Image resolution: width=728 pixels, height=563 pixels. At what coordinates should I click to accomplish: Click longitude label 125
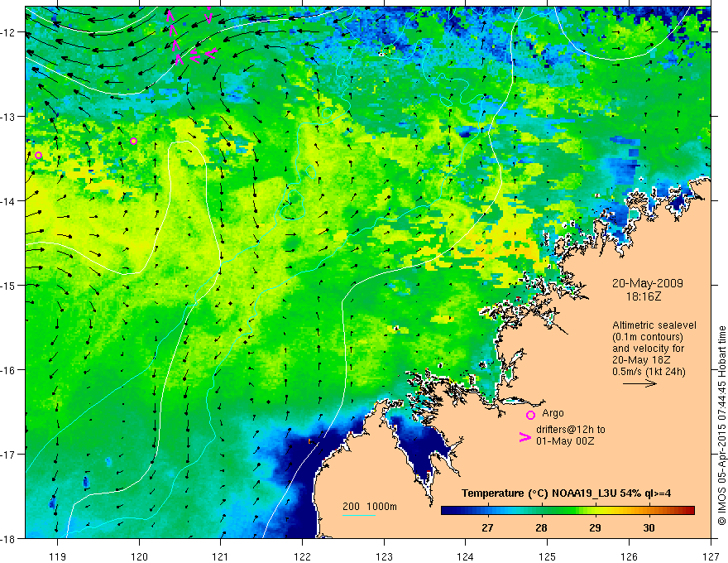(548, 556)
